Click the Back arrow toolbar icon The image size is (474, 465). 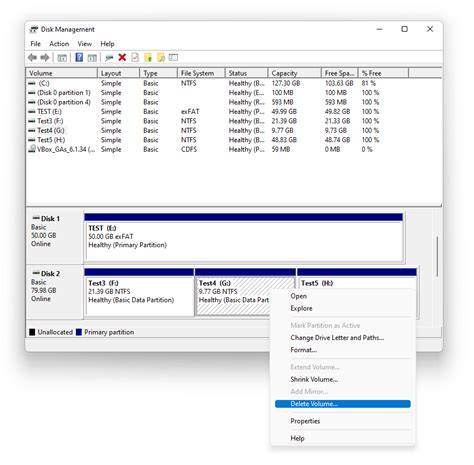[32, 58]
